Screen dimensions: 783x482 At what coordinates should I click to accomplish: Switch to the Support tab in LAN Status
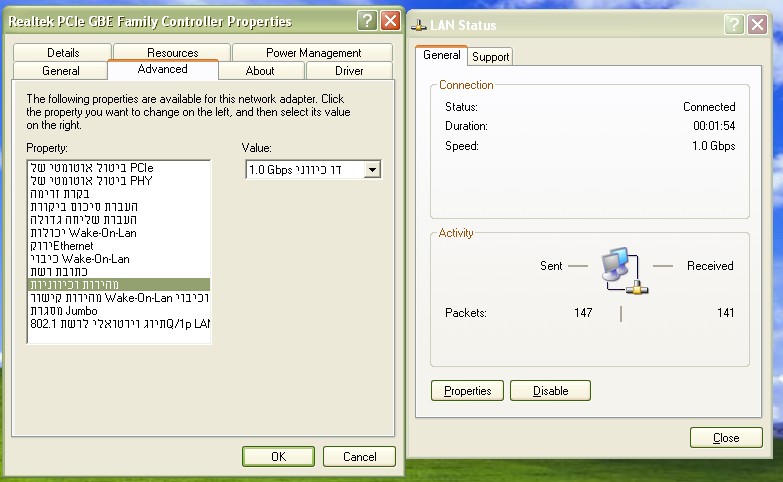coord(490,57)
